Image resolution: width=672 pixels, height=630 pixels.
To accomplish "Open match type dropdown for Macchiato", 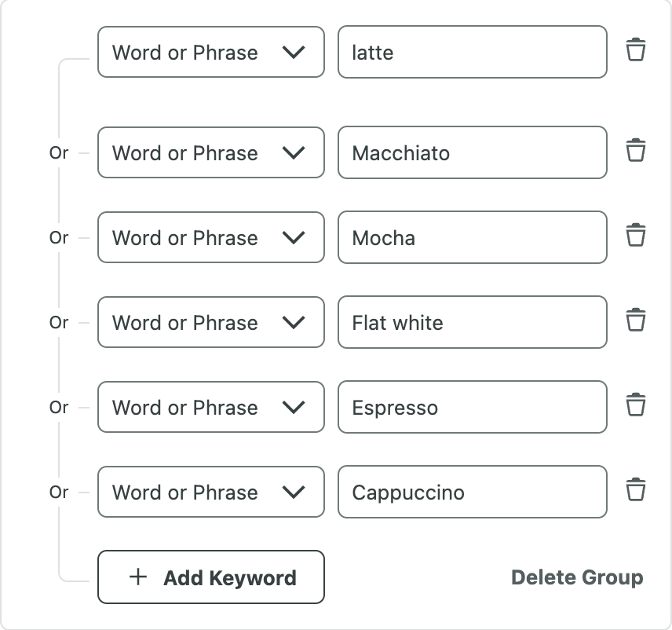I will point(211,152).
